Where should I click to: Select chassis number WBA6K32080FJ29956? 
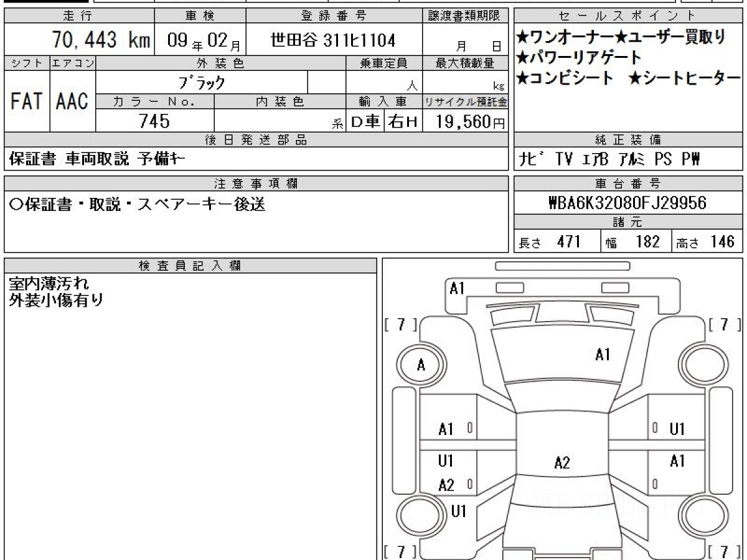click(x=627, y=203)
